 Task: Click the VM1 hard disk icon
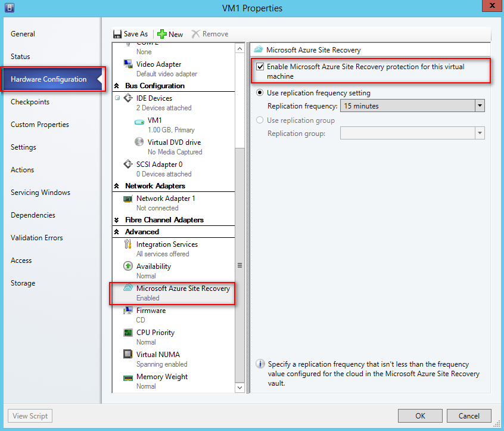(x=139, y=122)
